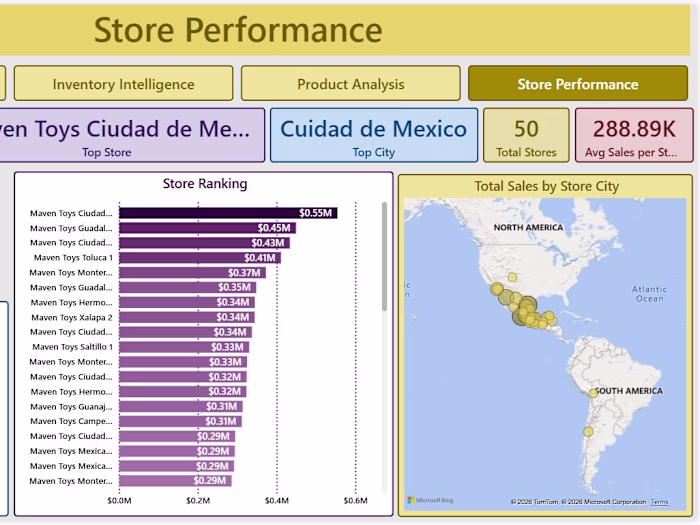Click the Store Ranking chart vertical scrollbar
Screen dimensions: 700x525
pyautogui.click(x=384, y=257)
